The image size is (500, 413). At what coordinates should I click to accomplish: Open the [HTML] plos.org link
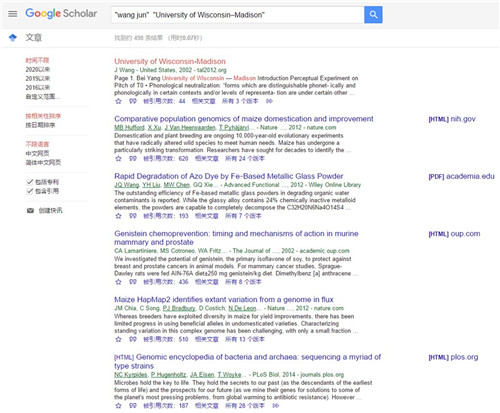coord(453,357)
